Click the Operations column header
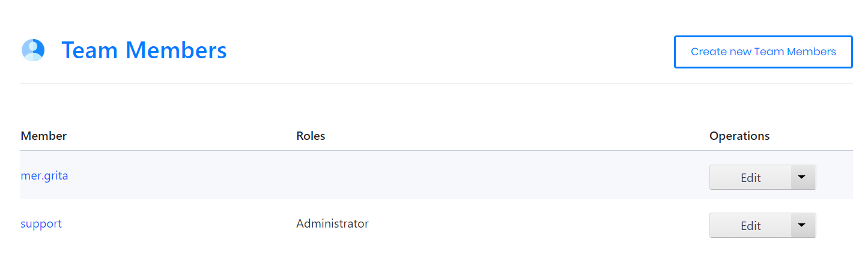This screenshot has width=868, height=275. click(x=739, y=136)
